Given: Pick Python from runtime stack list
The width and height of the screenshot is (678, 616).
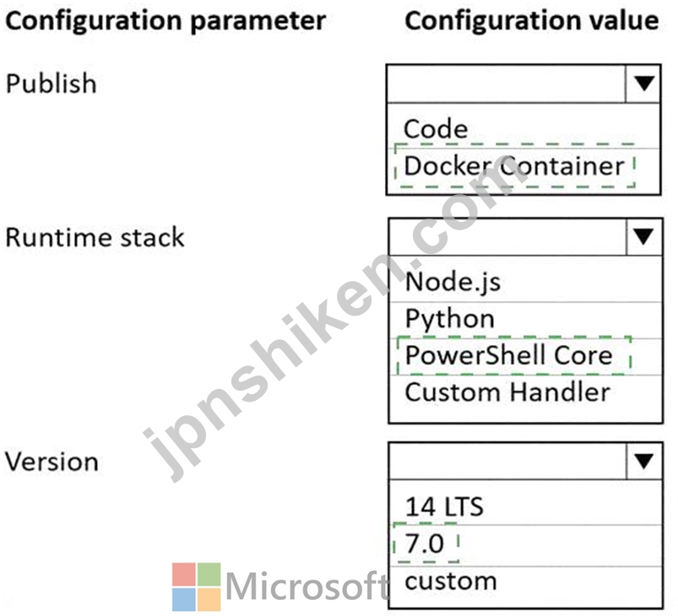Looking at the screenshot, I should click(x=450, y=320).
